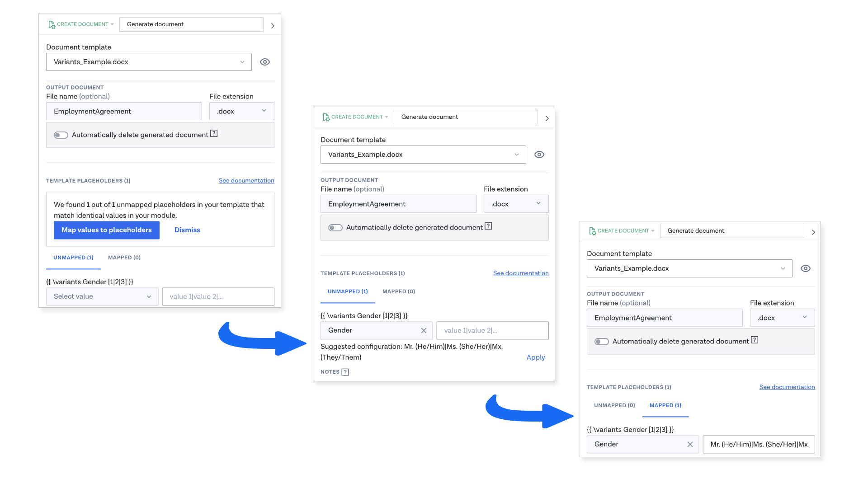This screenshot has height=488, width=868.
Task: Click help icon beside auto-delete in first panel
Action: [214, 133]
